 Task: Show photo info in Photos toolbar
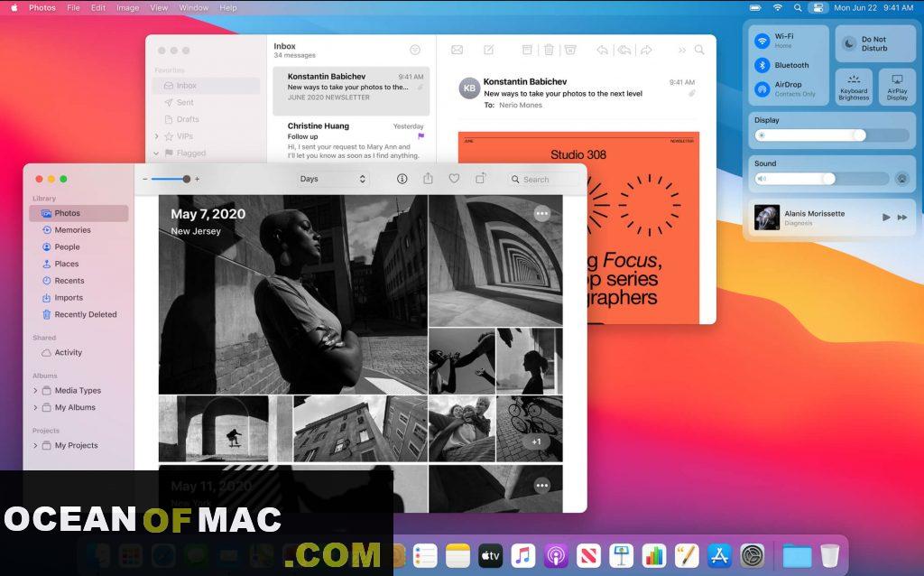click(402, 179)
